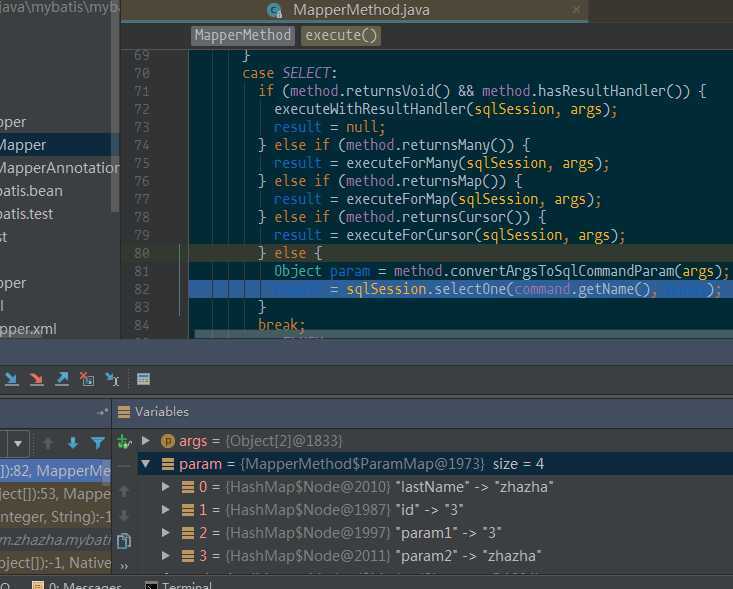This screenshot has width=733, height=589.
Task: Click the move watch up arrow
Action: coord(124,491)
